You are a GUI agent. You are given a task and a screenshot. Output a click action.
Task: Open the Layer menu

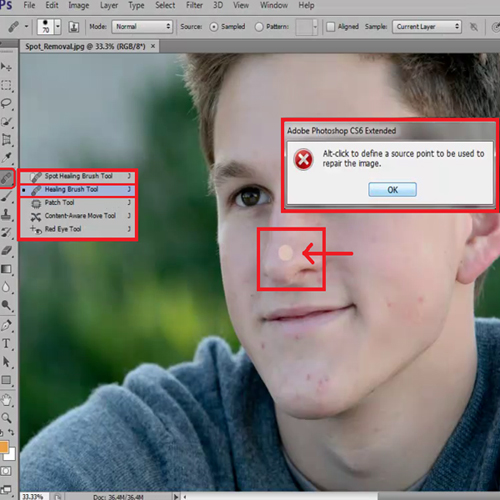[x=109, y=5]
